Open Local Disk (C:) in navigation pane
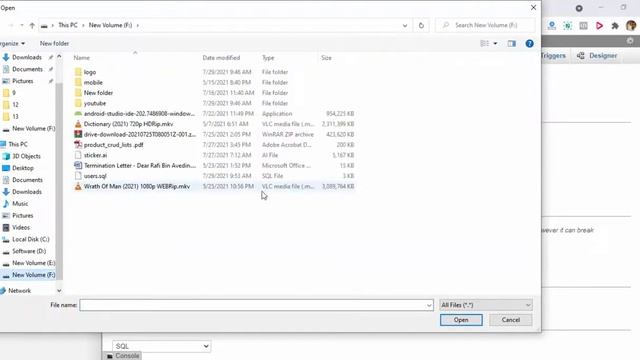The image size is (640, 360). coord(31,239)
